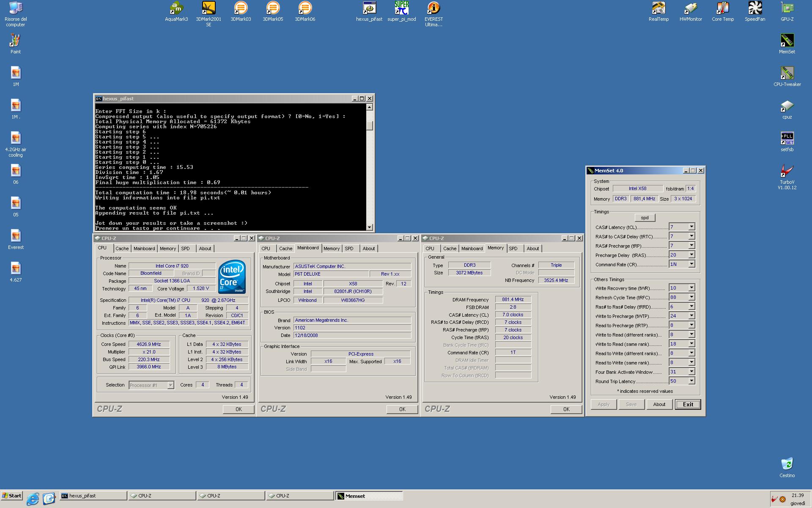812x508 pixels.
Task: Open Four Bank Activate Window dropdown
Action: coord(691,372)
